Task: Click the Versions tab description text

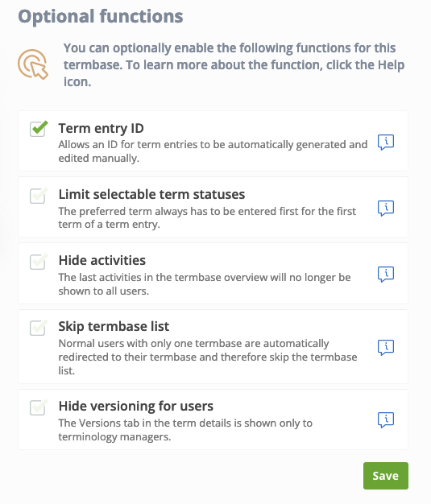Action: (185, 430)
